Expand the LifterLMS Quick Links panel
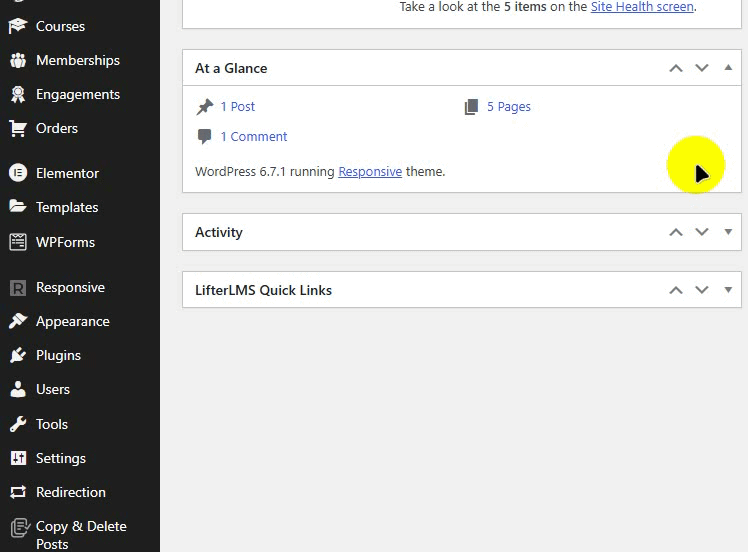The height and width of the screenshot is (552, 748). (728, 290)
